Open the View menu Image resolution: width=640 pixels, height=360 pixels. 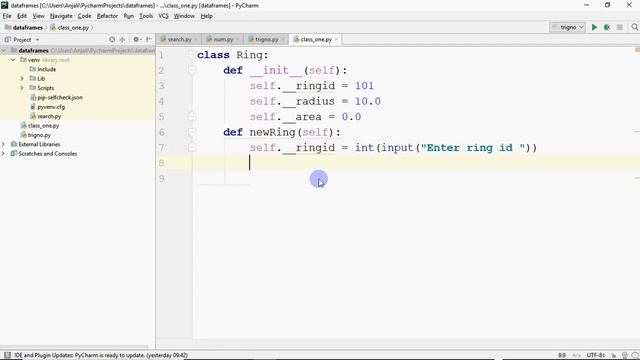[38, 16]
